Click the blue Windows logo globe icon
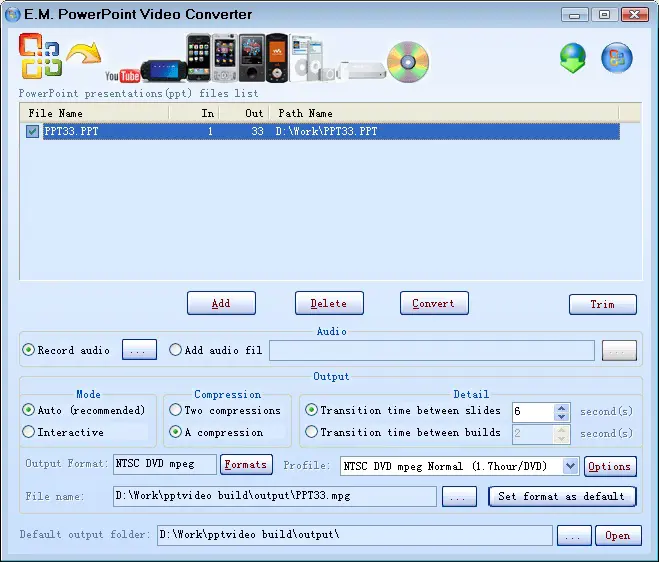 616,58
